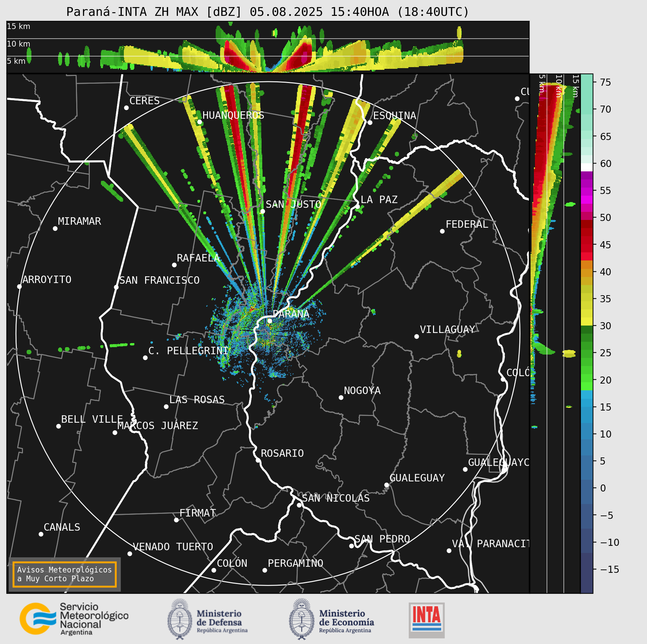Image resolution: width=647 pixels, height=644 pixels.
Task: Click the Ministerio de Defensa emblem
Action: click(180, 619)
